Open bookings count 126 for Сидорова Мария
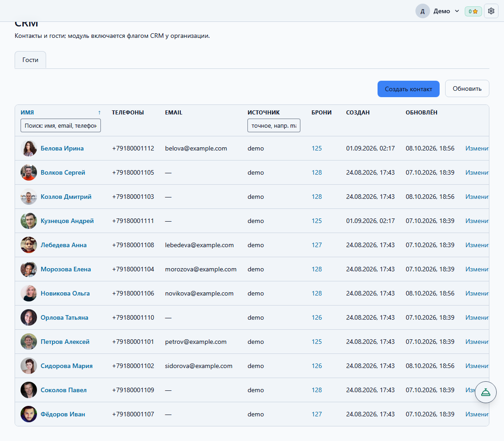 tap(317, 366)
